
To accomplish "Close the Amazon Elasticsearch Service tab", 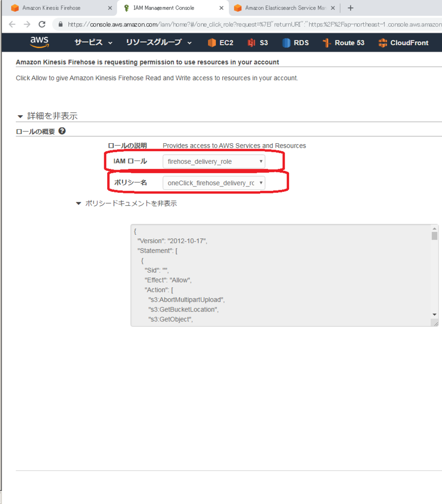I will pos(333,8).
